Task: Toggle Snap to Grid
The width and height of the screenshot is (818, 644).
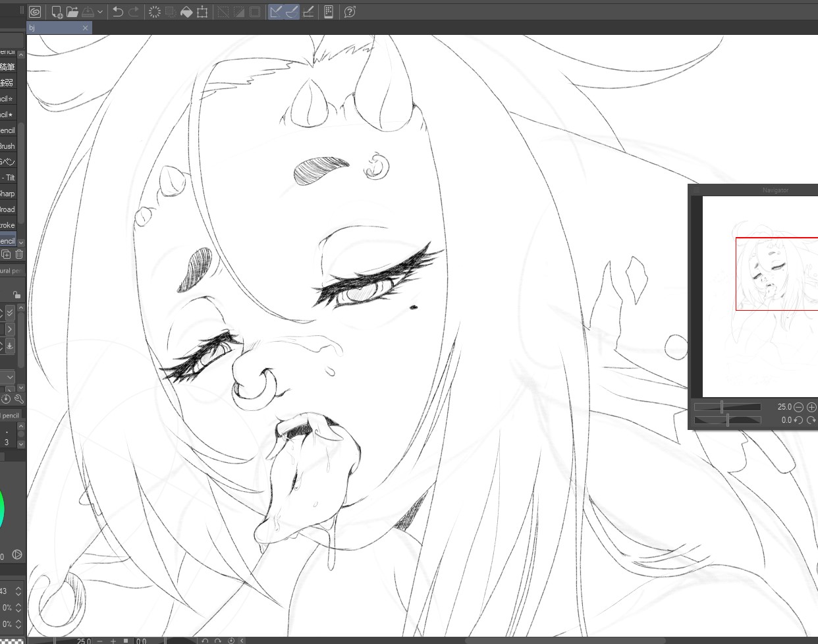Action: point(308,12)
